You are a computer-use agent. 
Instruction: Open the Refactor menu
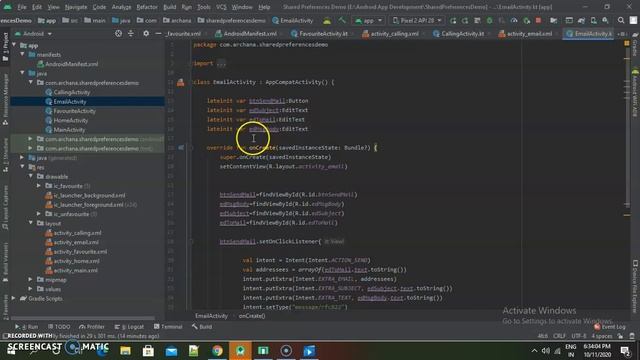tap(147, 7)
